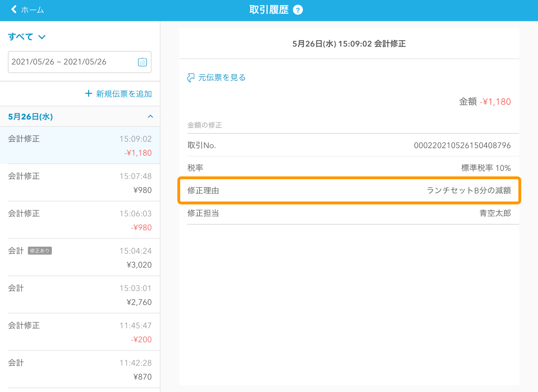Select 会計 entry at 15:04:24
The width and height of the screenshot is (538, 392).
click(80, 257)
